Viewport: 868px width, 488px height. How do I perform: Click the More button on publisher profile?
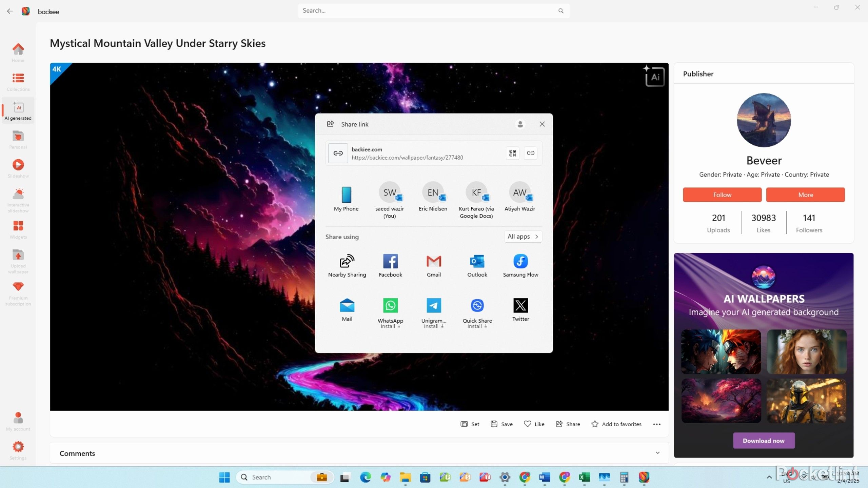(x=805, y=194)
